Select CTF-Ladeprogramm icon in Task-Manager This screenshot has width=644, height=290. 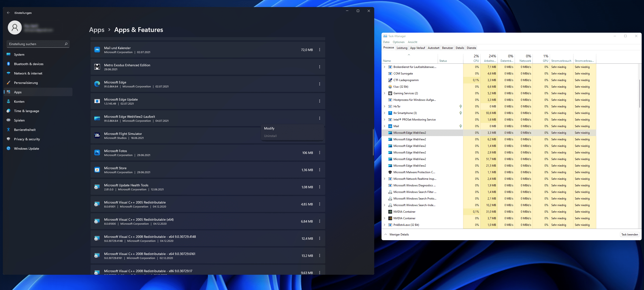pos(390,80)
